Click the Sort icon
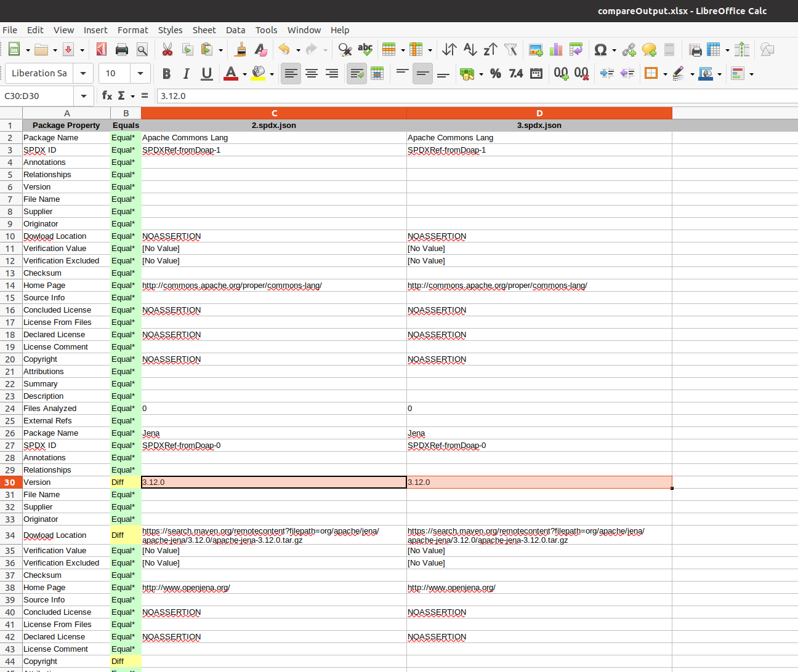 (x=449, y=50)
